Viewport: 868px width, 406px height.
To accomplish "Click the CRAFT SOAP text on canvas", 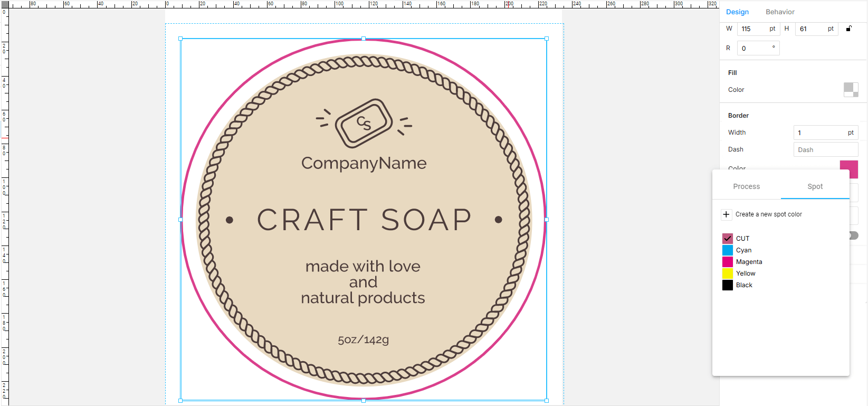I will (364, 220).
